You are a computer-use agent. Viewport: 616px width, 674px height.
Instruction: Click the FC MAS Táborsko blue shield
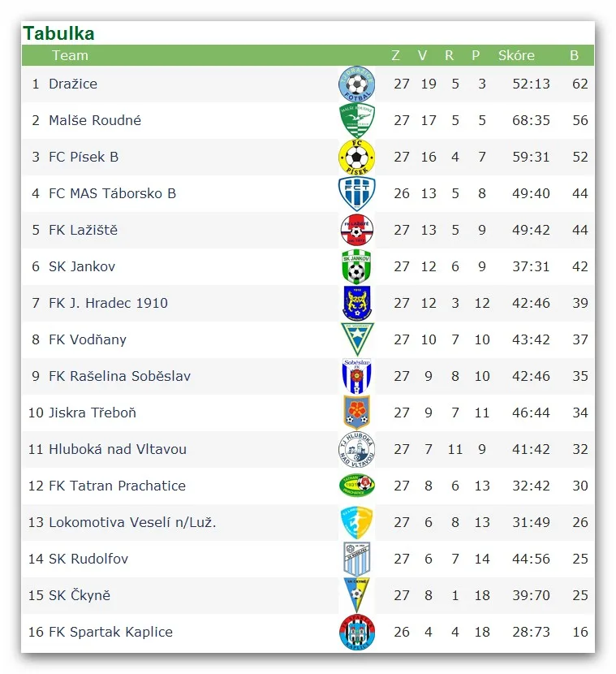356,194
